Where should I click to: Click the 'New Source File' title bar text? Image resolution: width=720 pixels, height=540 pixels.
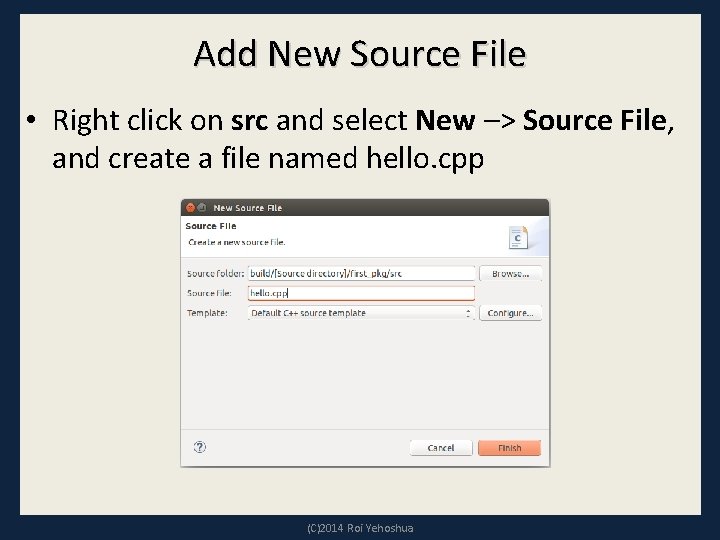pos(248,208)
